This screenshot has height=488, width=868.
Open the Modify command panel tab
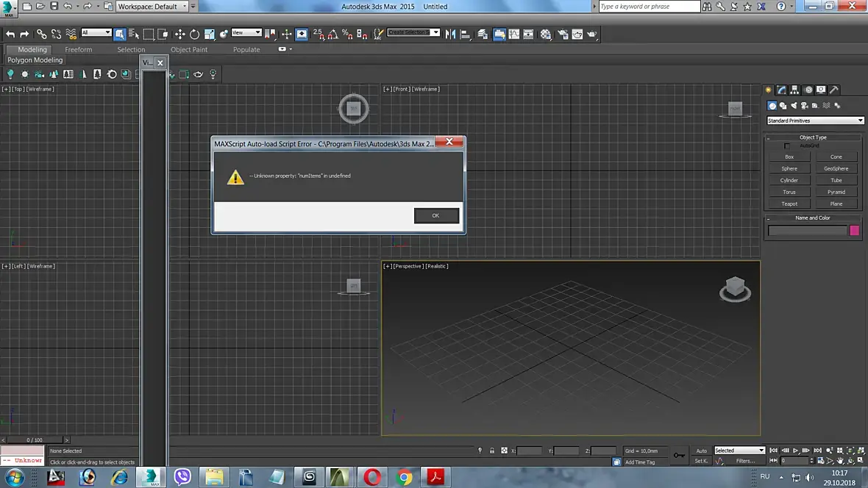point(782,90)
